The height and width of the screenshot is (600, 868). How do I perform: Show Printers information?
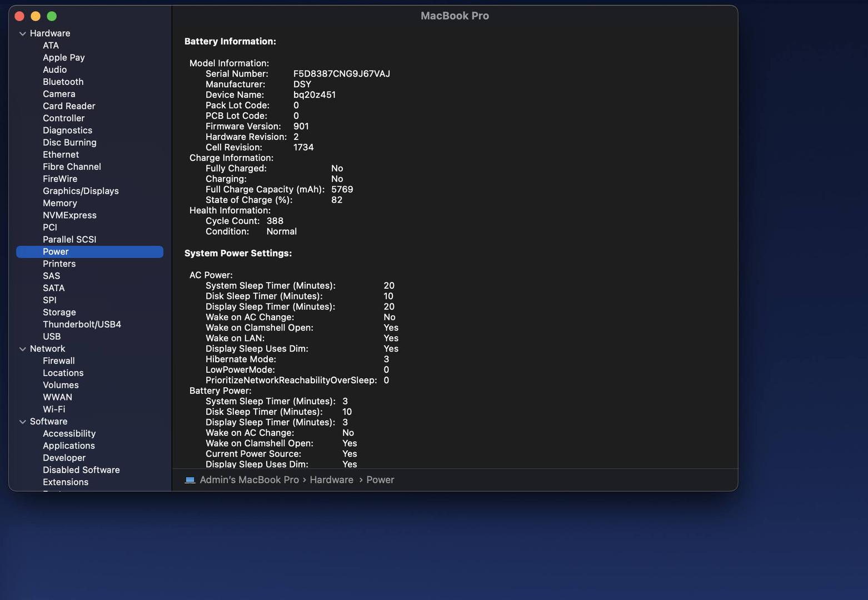point(59,264)
